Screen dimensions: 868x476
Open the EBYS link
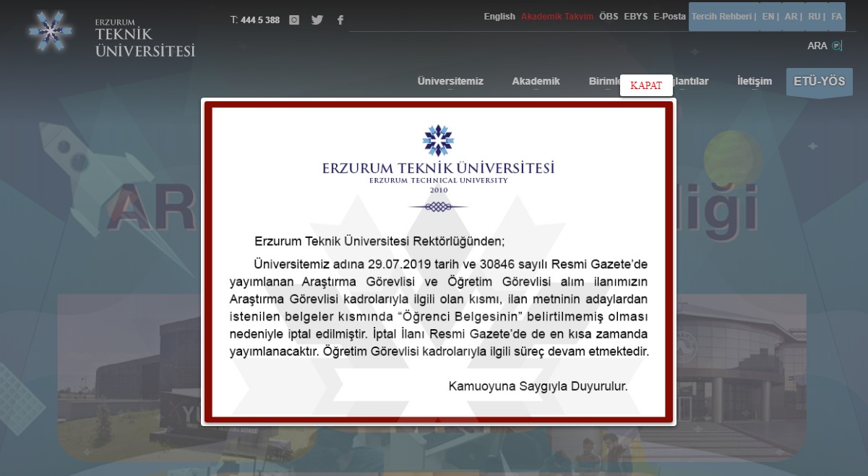tap(636, 17)
